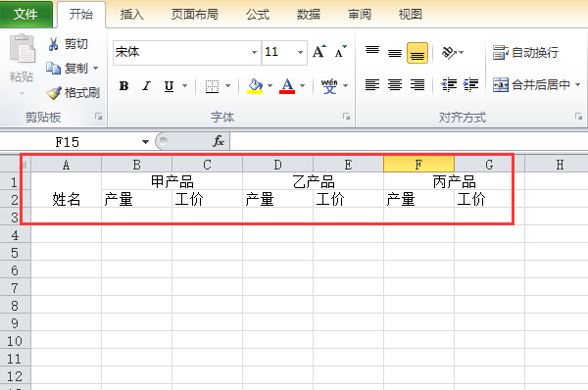Screen dimensions: 588x390
Task: Click the select-all corner button
Action: pos(16,165)
